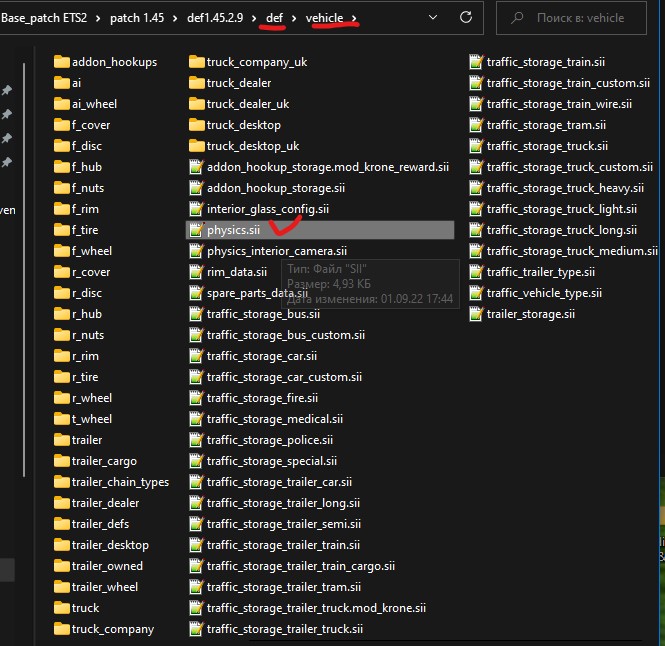Click the traffic_vehicle_type.sii file icon
665x646 pixels.
coord(476,293)
